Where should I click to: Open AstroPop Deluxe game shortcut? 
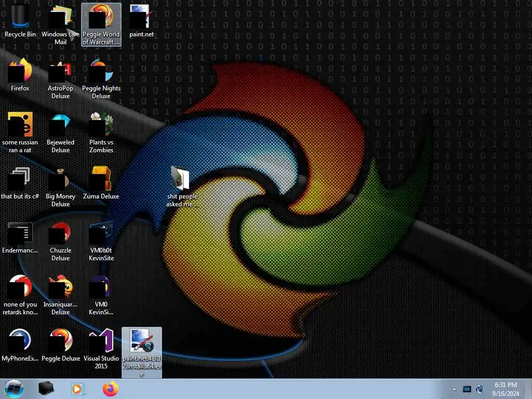point(60,79)
